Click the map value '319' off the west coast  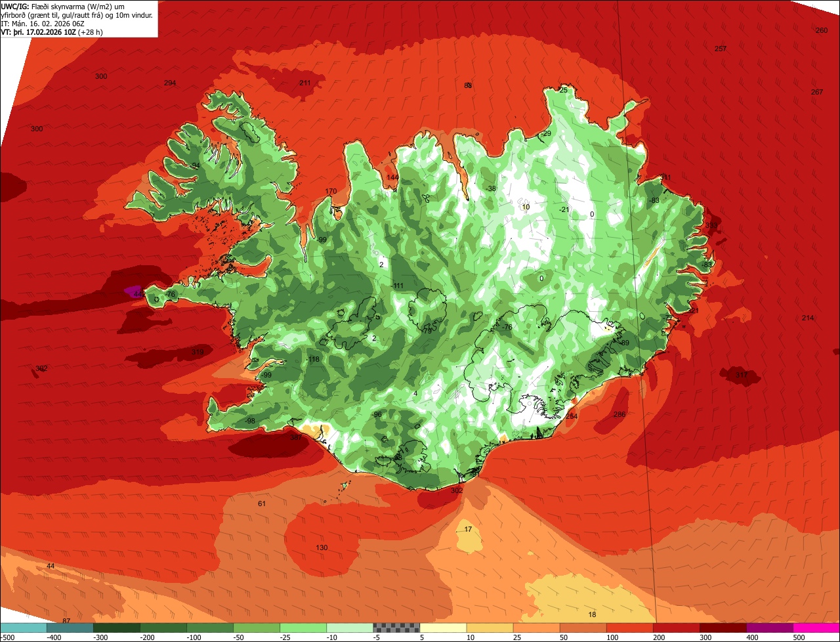[197, 352]
